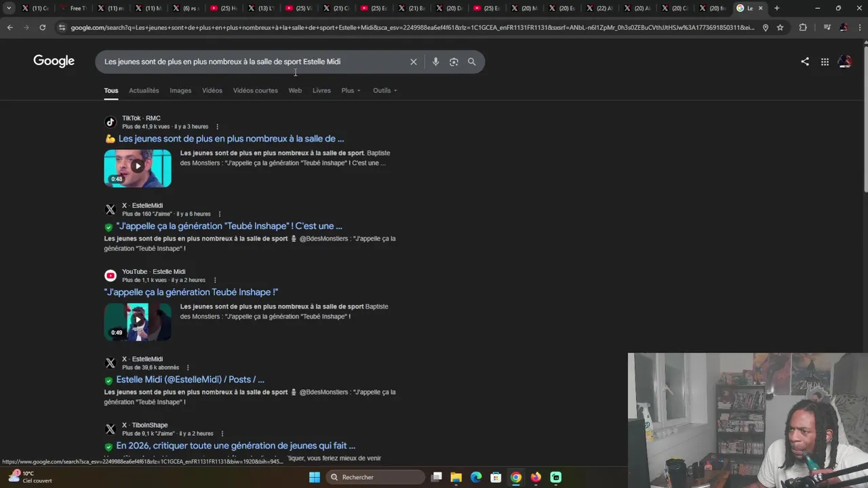Play the YouTube 0:49 video thumbnail

(x=138, y=321)
